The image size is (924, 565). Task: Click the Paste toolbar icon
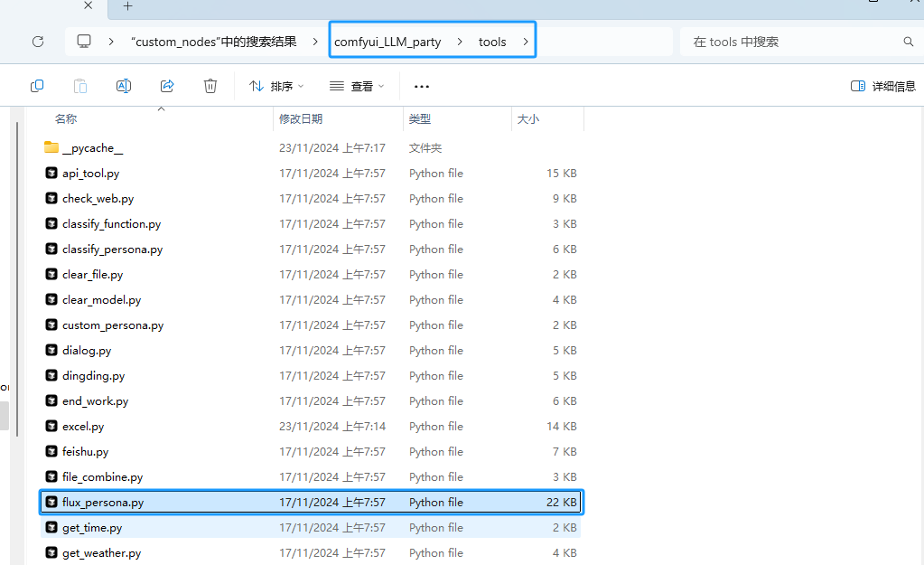(x=80, y=86)
